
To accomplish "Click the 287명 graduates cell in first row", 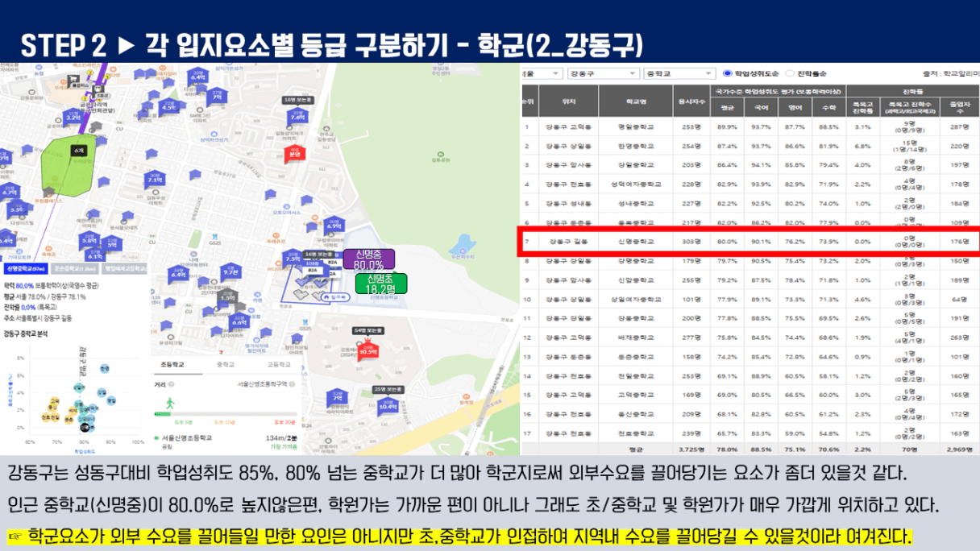I will pyautogui.click(x=959, y=126).
